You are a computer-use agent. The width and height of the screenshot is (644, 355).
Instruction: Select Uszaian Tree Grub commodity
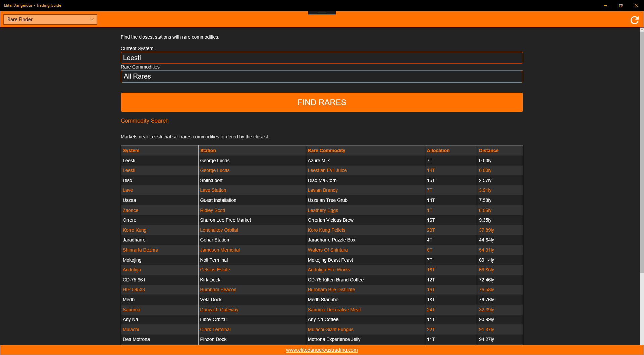(x=328, y=200)
